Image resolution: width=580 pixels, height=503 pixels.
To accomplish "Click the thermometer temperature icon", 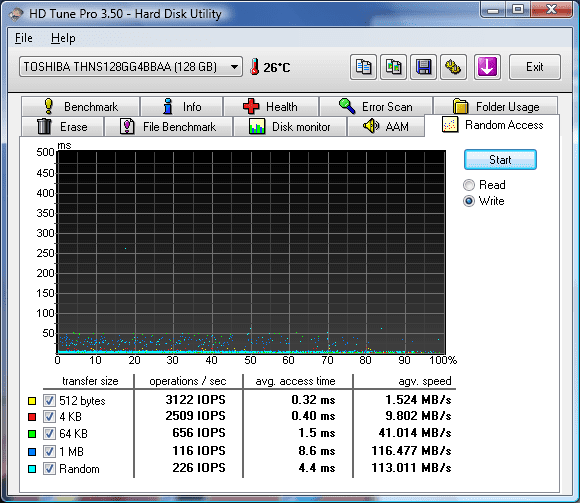I will pos(254,67).
